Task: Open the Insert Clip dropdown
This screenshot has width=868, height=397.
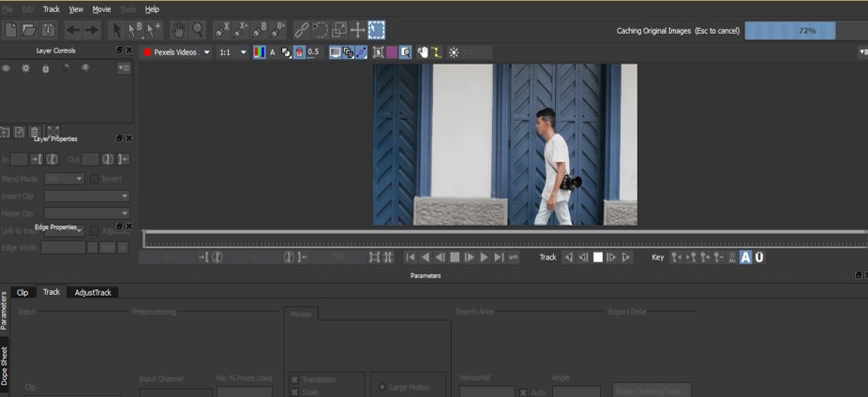Action: click(86, 196)
